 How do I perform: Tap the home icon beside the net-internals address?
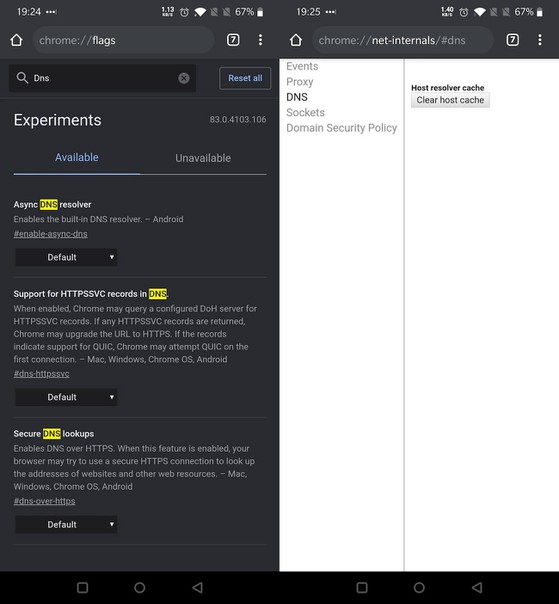point(295,40)
